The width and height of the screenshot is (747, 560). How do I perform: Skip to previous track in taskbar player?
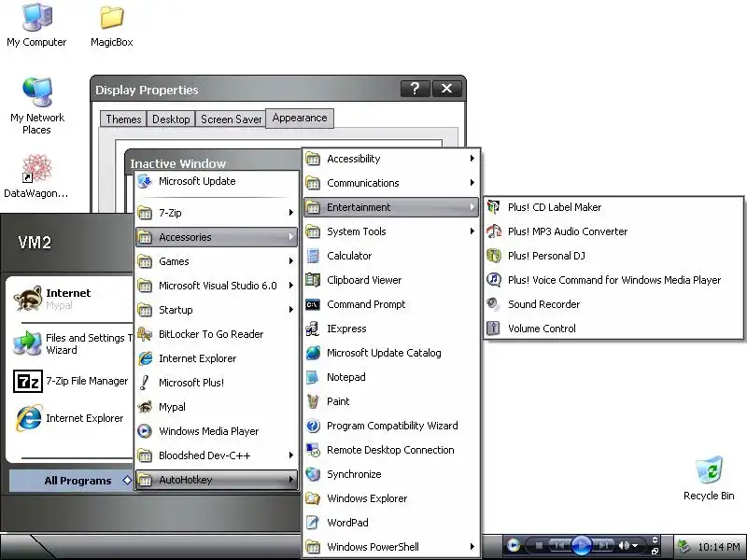559,545
